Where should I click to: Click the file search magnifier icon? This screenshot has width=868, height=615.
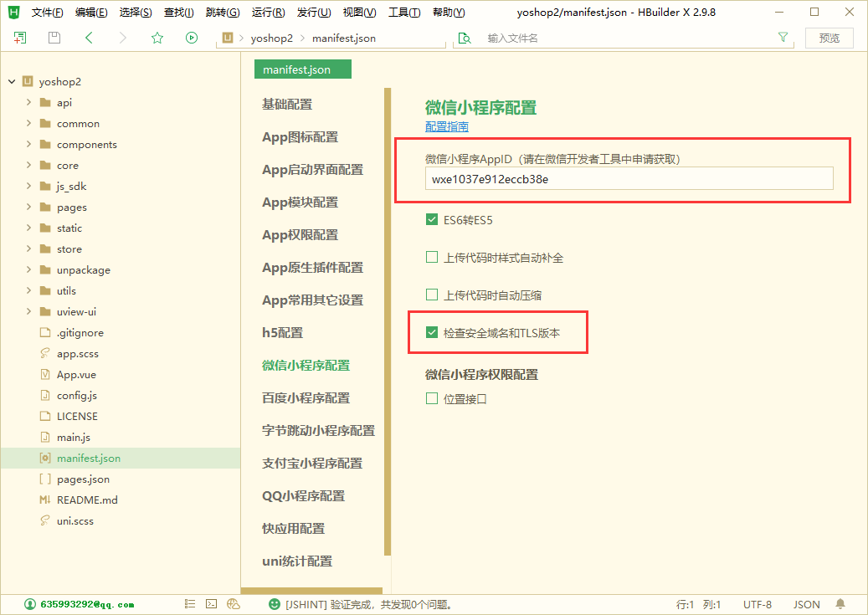(x=465, y=38)
